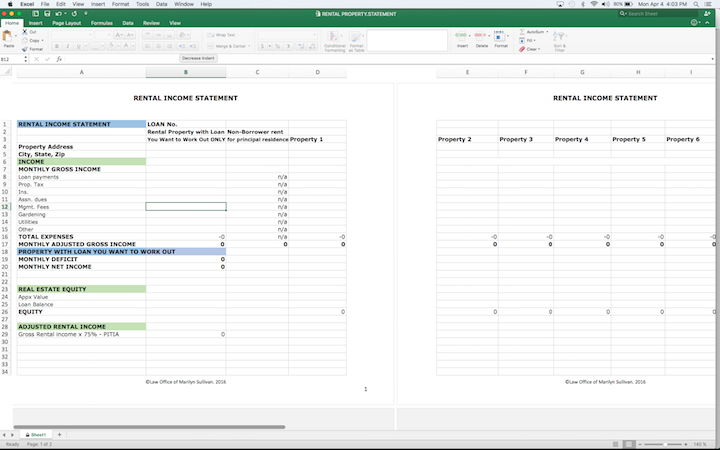Click the Delete cells icon
The width and height of the screenshot is (720, 450).
481,37
